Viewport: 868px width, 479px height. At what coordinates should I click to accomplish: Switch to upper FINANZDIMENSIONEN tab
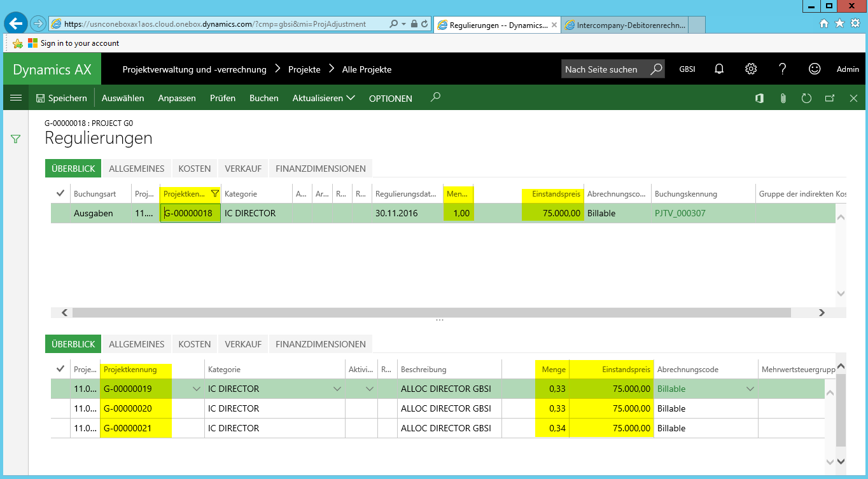(x=320, y=169)
